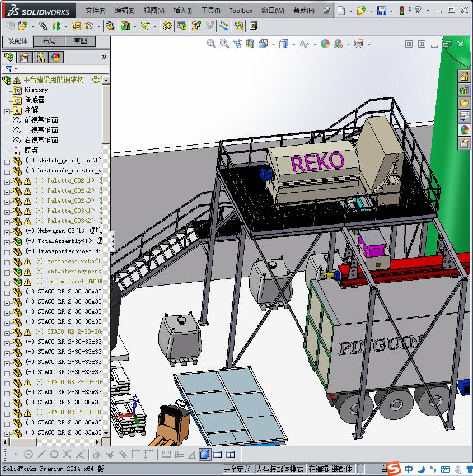Toggle the Sogou moon half-width icon
This screenshot has height=476, width=473.
[x=422, y=469]
